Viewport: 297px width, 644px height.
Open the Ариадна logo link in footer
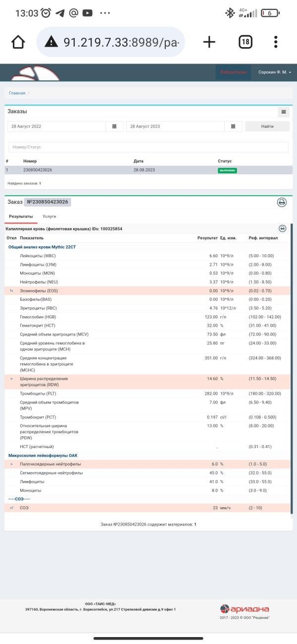tap(245, 609)
